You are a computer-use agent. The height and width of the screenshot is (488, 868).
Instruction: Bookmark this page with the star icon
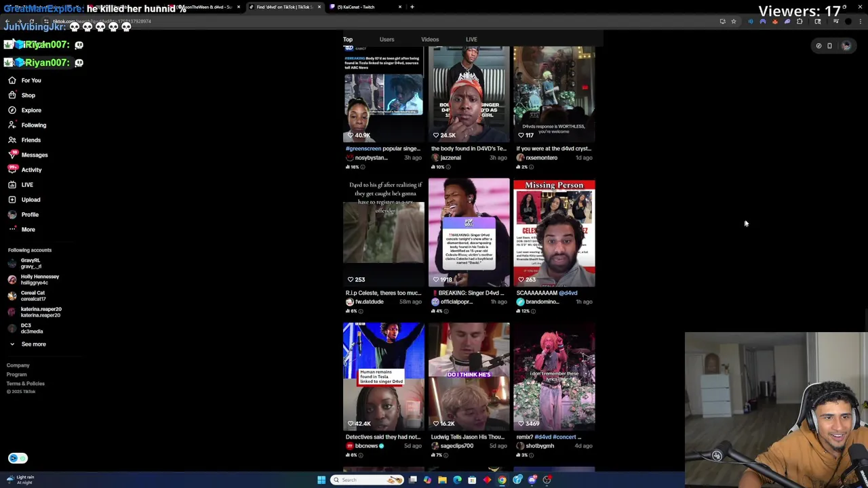coord(733,22)
